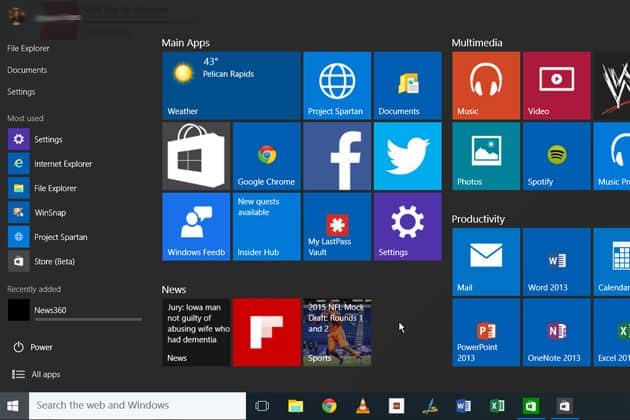Open the Project Spartan tile
Viewport: 630px width, 420px height.
click(337, 86)
